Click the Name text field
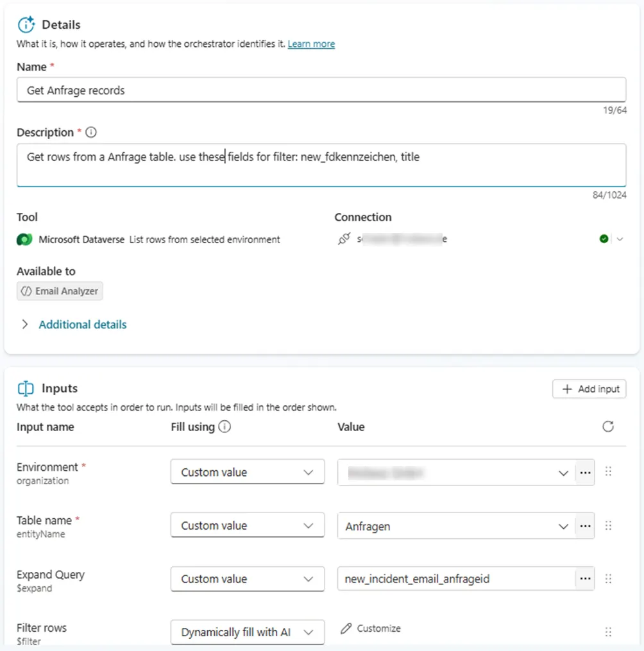Image resolution: width=644 pixels, height=651 pixels. point(321,90)
